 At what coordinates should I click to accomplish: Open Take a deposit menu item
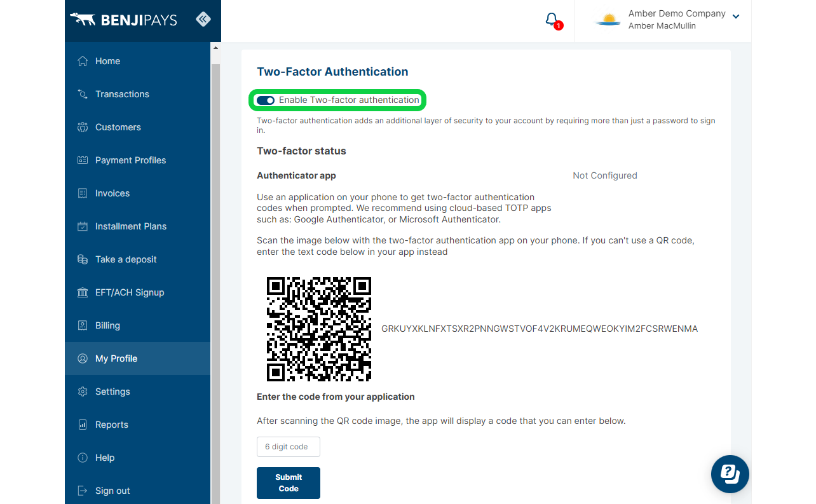137,259
